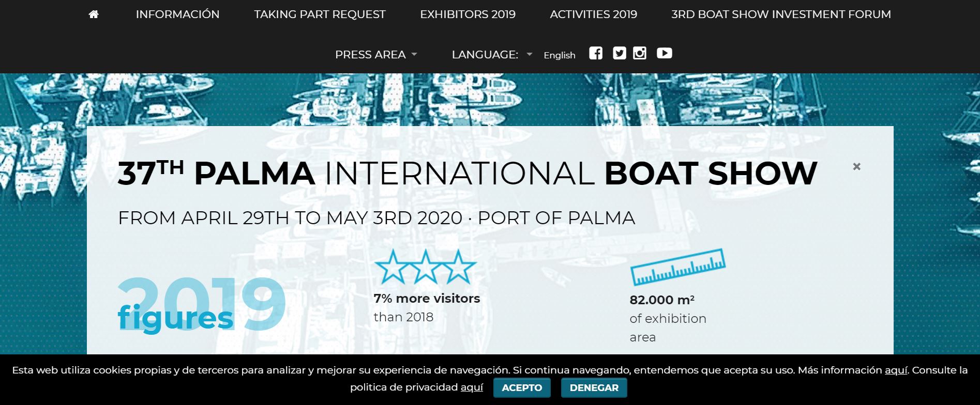The height and width of the screenshot is (405, 980).
Task: Open Activities 2019 menu item
Action: (593, 14)
